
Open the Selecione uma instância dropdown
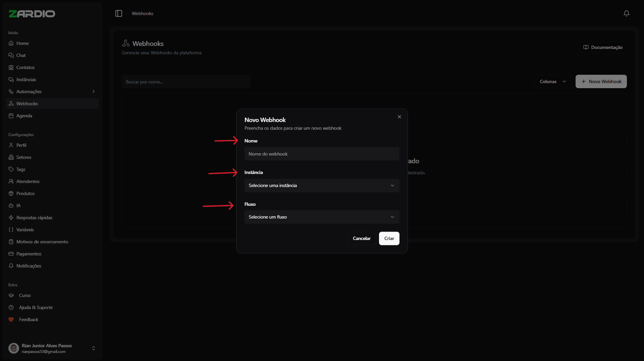[322, 185]
